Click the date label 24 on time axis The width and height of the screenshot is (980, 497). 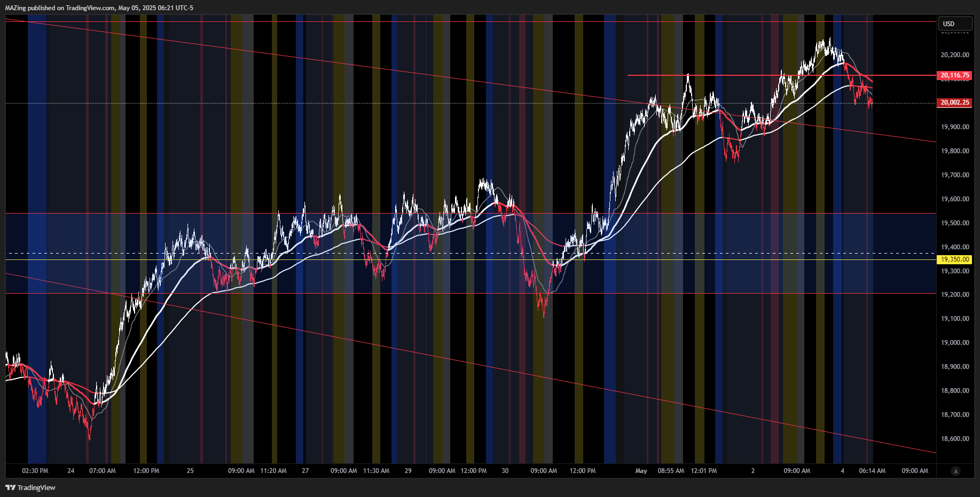click(71, 471)
